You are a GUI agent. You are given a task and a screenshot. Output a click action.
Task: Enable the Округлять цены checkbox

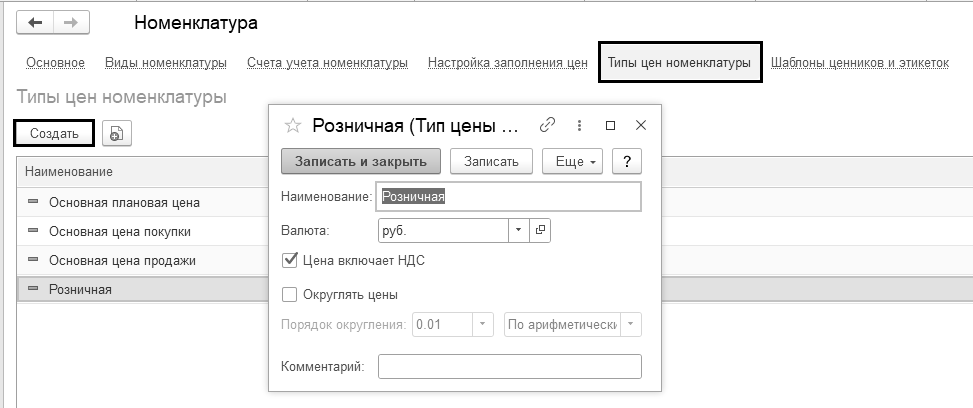(x=290, y=295)
